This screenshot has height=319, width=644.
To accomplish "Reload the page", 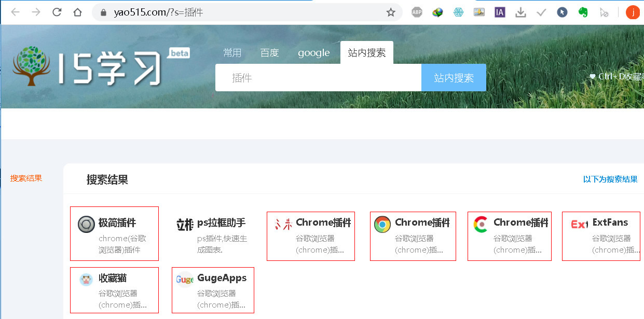I will tap(57, 12).
